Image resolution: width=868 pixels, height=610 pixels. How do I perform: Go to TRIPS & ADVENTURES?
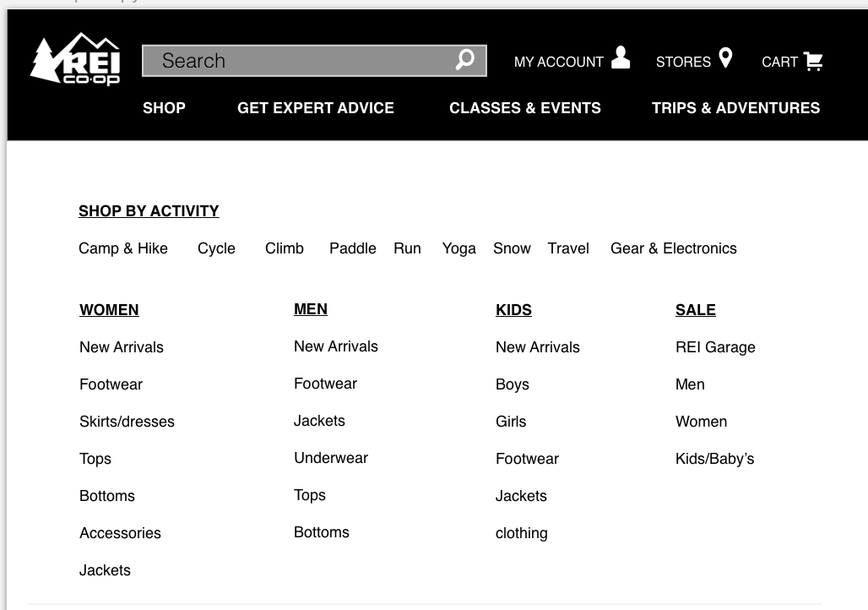tap(735, 107)
